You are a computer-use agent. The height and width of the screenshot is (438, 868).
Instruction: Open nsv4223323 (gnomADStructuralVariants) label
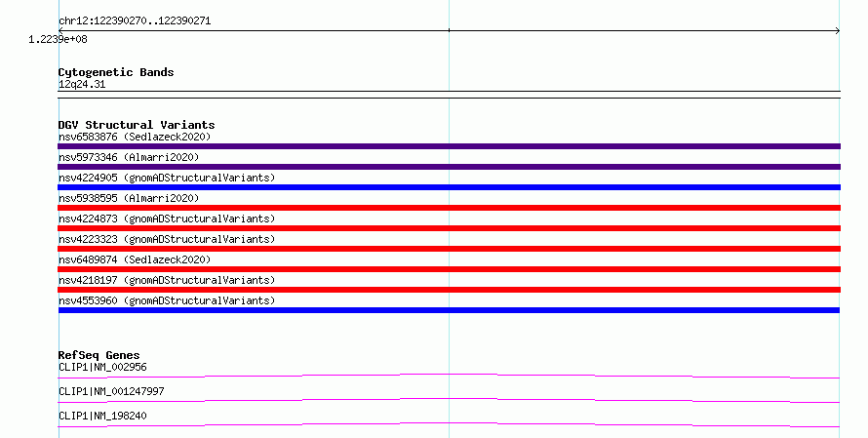tap(167, 239)
